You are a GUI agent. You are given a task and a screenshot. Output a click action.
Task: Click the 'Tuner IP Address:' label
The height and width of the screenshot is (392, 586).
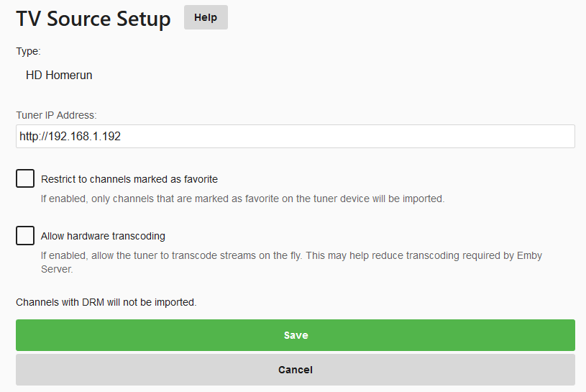56,115
